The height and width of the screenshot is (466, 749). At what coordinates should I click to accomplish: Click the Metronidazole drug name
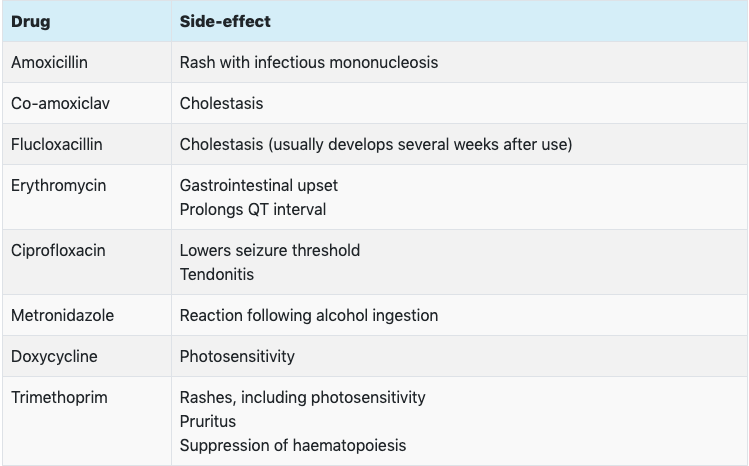(62, 315)
